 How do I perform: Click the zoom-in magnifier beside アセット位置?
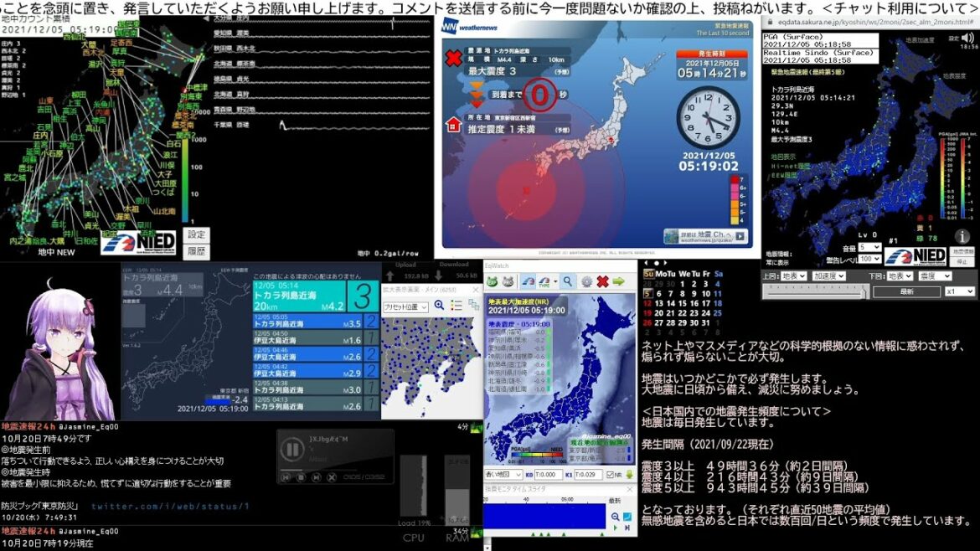(x=438, y=306)
